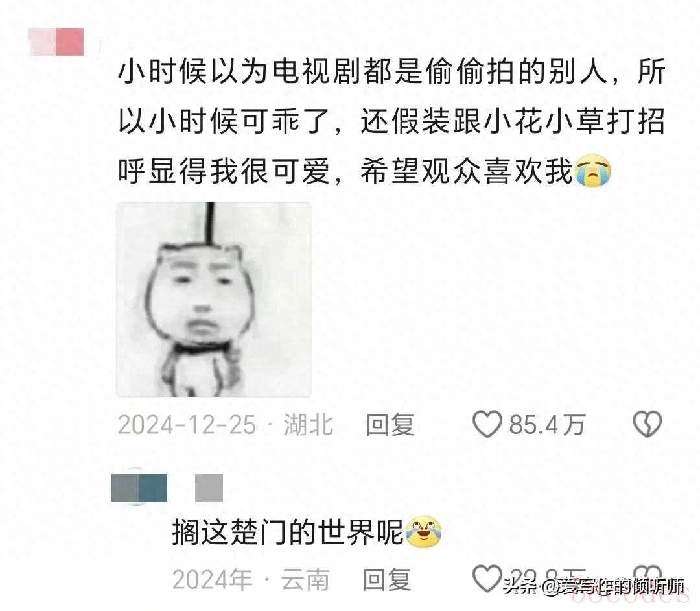Reply to the comment from 云南

click(x=387, y=580)
